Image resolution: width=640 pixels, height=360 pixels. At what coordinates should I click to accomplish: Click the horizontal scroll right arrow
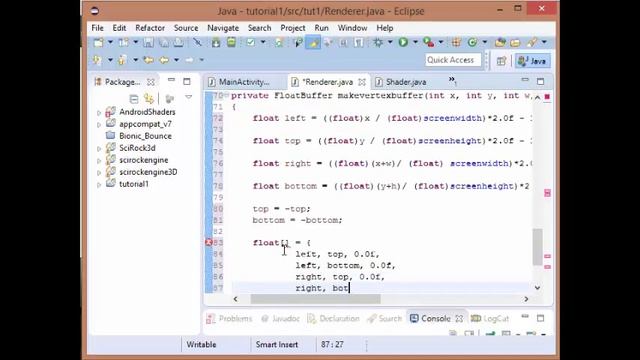(526, 299)
